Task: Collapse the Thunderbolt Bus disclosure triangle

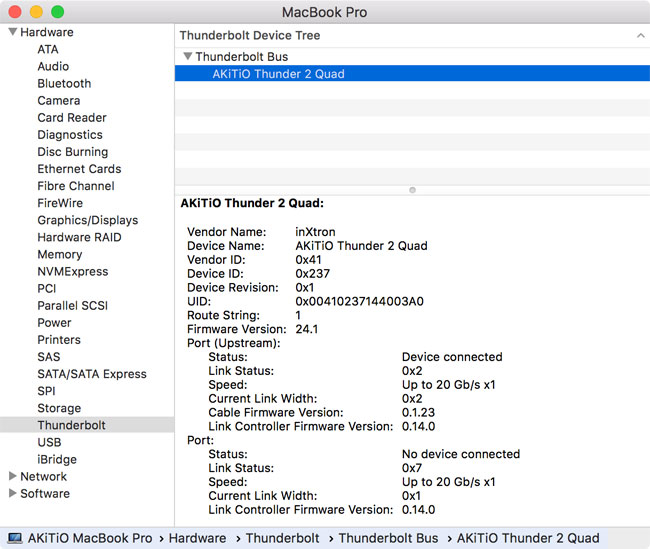Action: point(188,57)
